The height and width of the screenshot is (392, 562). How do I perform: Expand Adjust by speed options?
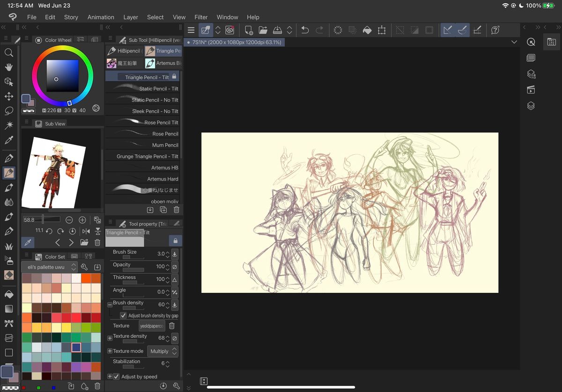coord(110,377)
